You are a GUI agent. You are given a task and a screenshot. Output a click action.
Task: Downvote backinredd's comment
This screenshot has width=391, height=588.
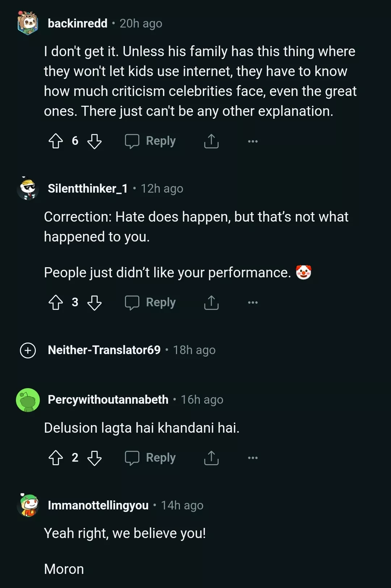tap(94, 141)
